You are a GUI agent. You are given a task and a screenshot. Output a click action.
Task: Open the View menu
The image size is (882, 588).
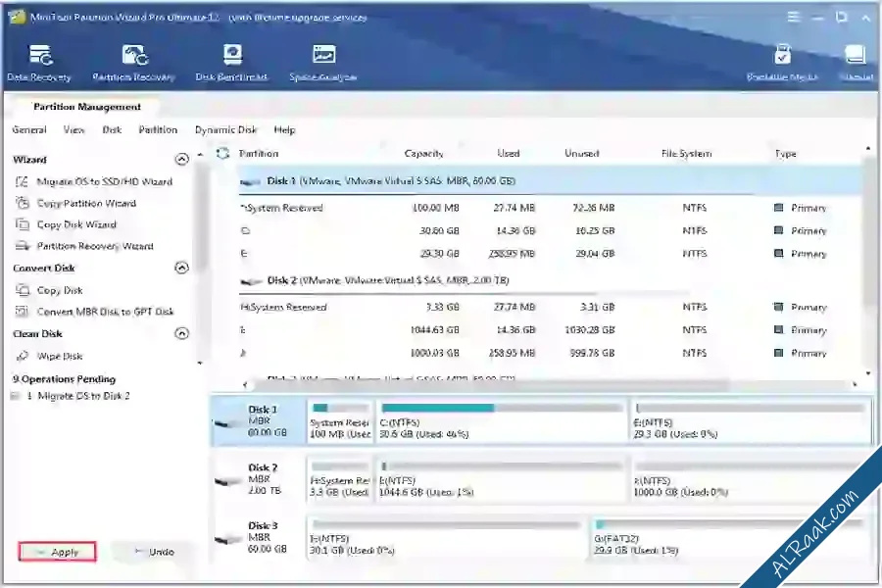tap(73, 129)
